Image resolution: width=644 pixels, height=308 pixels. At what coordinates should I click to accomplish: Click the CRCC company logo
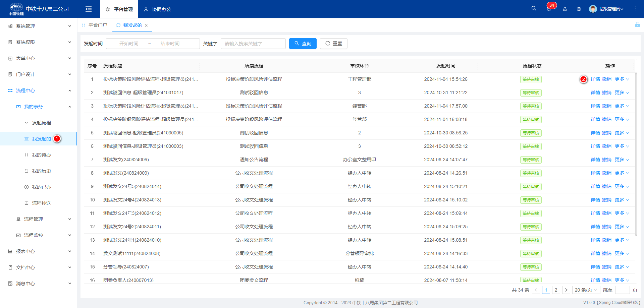pyautogui.click(x=16, y=9)
